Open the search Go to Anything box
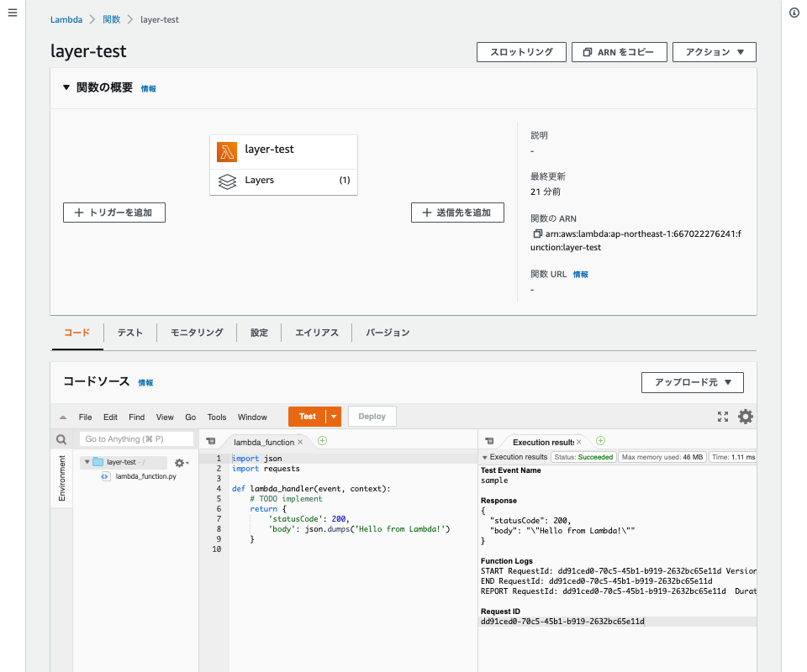Viewport: 807px width, 672px height. (136, 438)
